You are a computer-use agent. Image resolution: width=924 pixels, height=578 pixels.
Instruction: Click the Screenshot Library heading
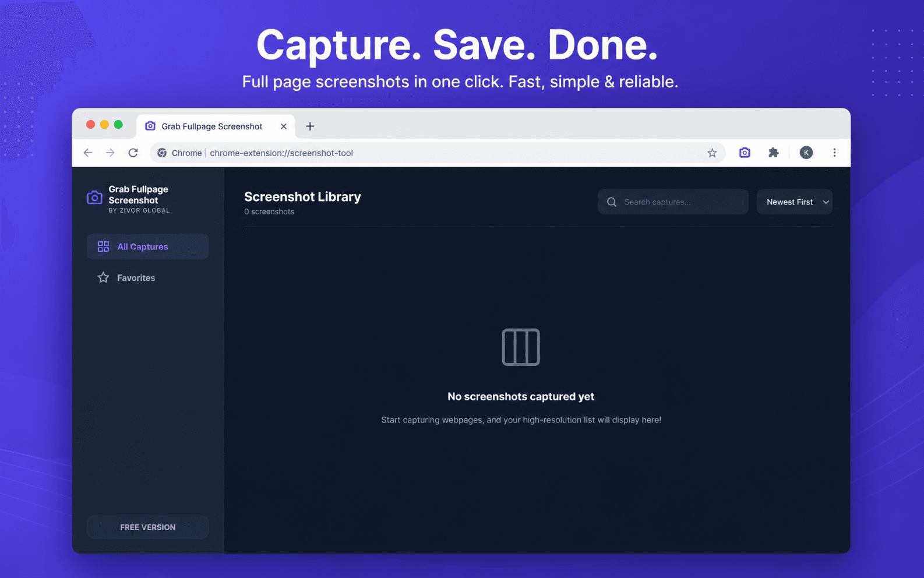(x=302, y=197)
